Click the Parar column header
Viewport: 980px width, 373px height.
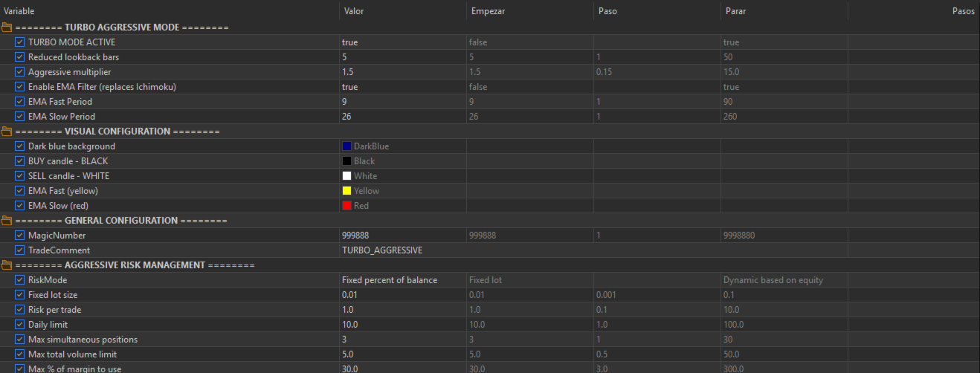784,11
